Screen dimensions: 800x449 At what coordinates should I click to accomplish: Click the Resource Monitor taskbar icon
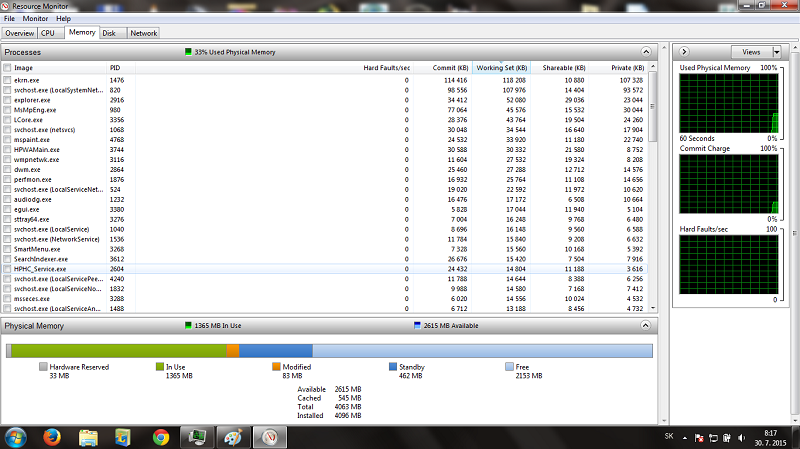coord(197,437)
